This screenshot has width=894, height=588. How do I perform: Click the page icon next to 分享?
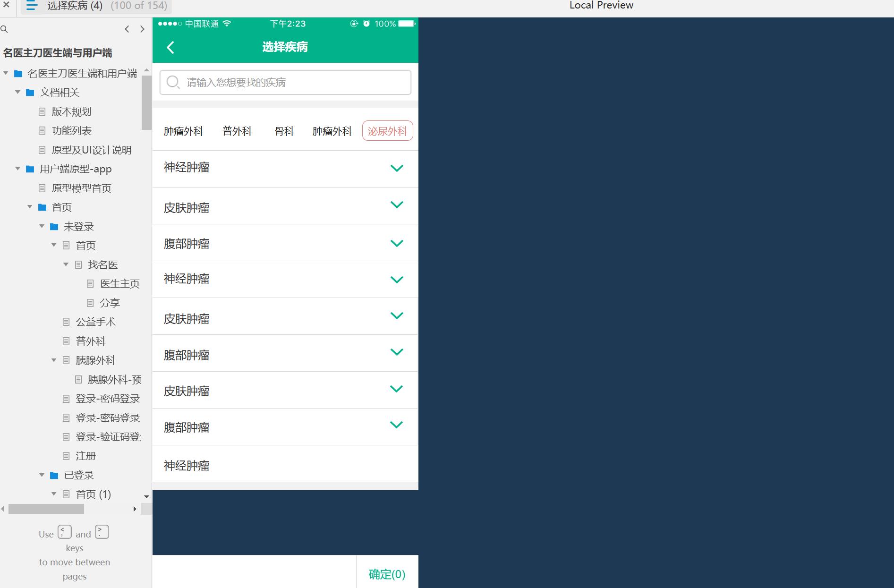(x=90, y=303)
